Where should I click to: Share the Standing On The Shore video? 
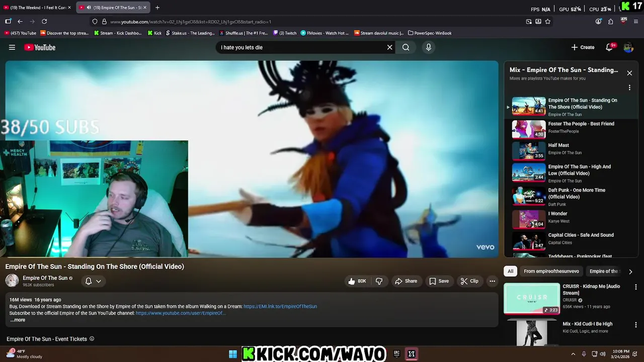(406, 281)
